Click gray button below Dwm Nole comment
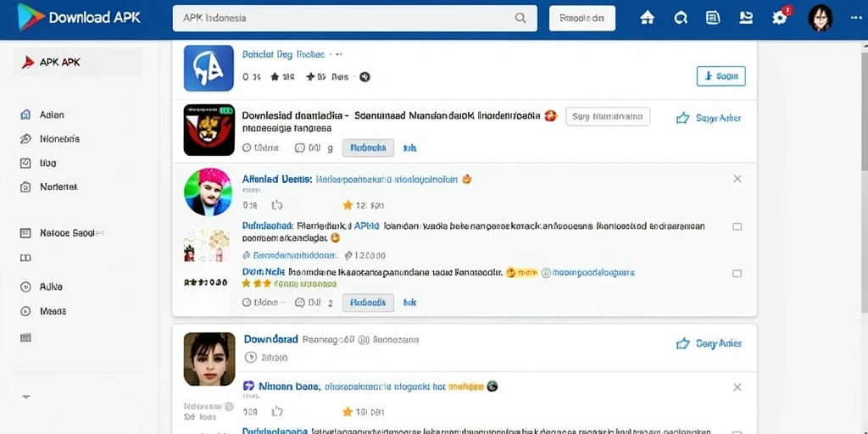The width and height of the screenshot is (868, 434). coord(368,303)
